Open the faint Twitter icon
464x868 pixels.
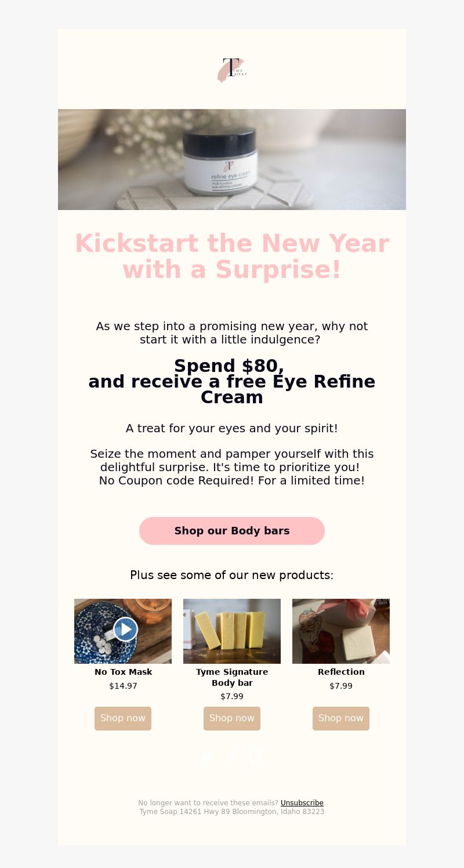[x=206, y=756]
